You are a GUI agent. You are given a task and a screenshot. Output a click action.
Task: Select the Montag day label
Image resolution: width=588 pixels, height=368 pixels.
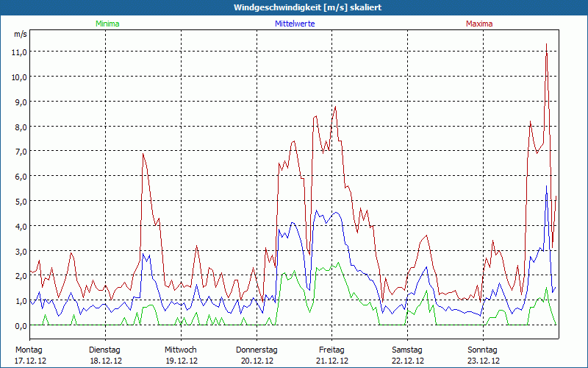click(x=29, y=350)
